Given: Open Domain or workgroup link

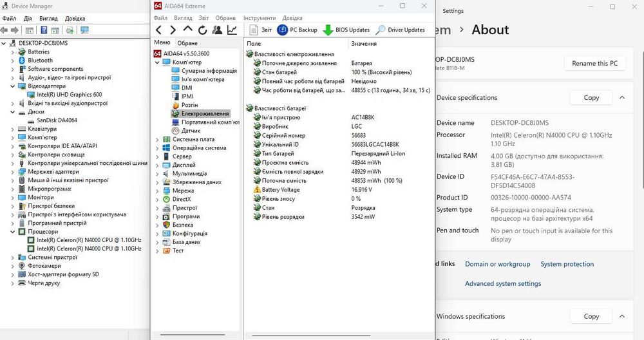Looking at the screenshot, I should pyautogui.click(x=497, y=264).
